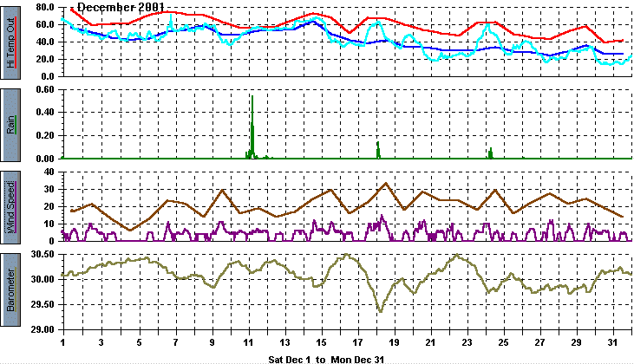Click the Hi Temp Out panel label
This screenshot has width=634, height=364.
11,41
